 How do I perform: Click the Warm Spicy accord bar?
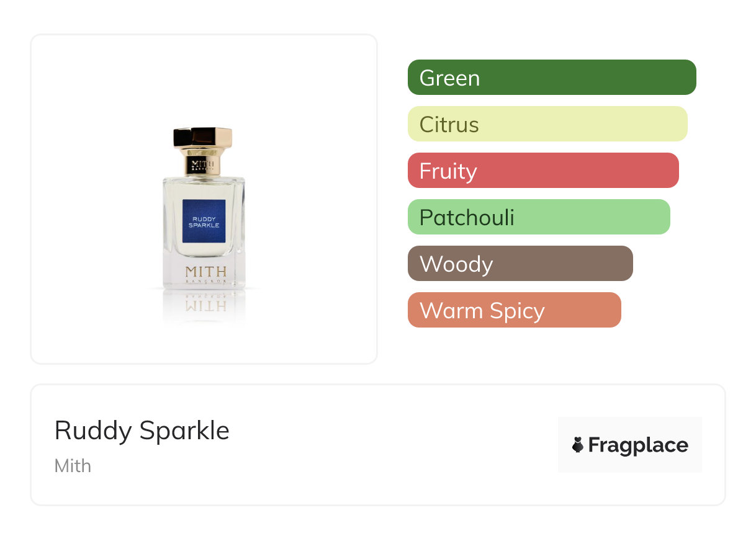(514, 310)
